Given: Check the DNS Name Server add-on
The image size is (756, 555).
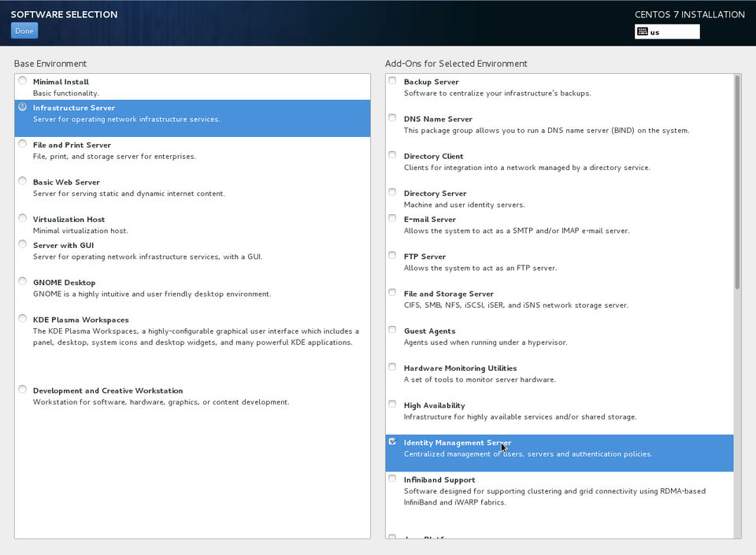Looking at the screenshot, I should 392,118.
